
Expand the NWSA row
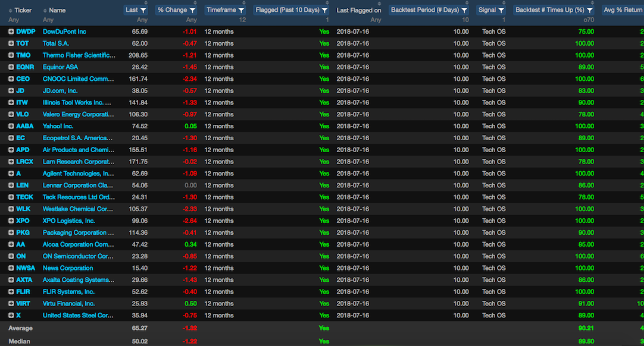(11, 269)
